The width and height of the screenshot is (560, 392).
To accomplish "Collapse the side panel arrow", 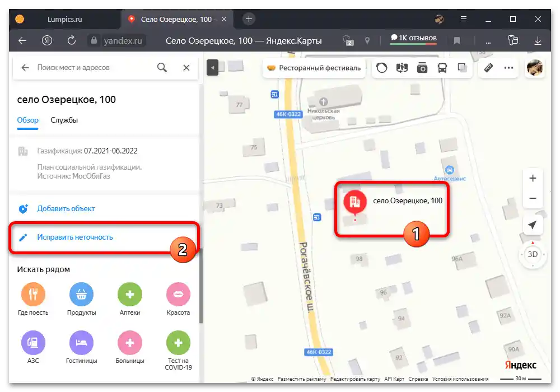I will (212, 67).
